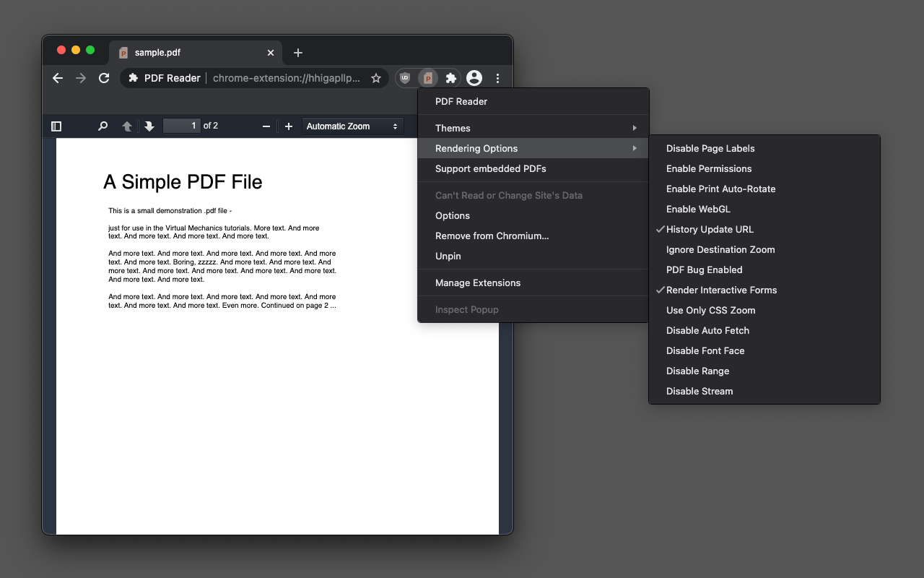The width and height of the screenshot is (924, 578).
Task: Click the PDF Reader extension icon
Action: pos(428,77)
